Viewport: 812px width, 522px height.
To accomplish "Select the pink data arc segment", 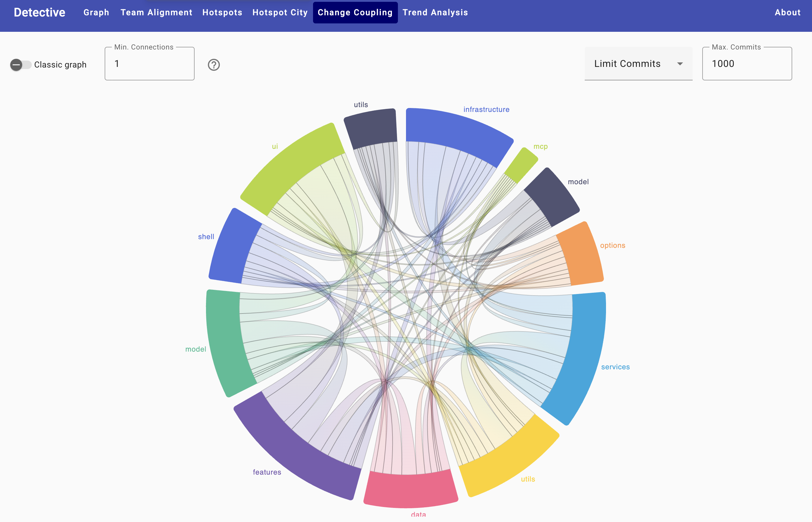I will click(x=410, y=490).
